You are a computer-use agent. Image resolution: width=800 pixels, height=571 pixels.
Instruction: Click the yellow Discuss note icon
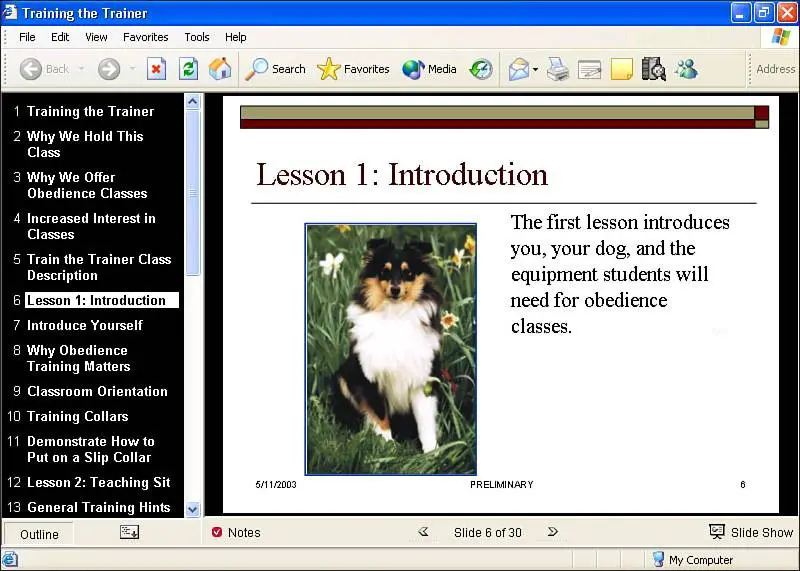621,69
